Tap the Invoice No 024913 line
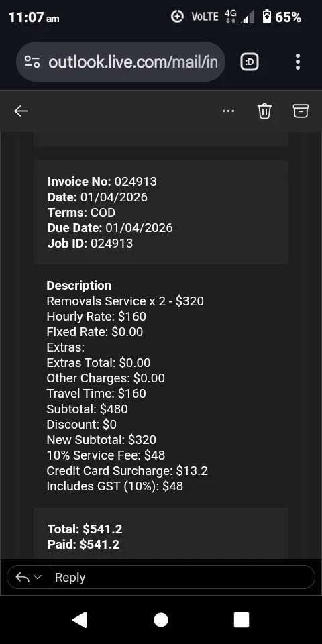322x644 pixels. (102, 182)
